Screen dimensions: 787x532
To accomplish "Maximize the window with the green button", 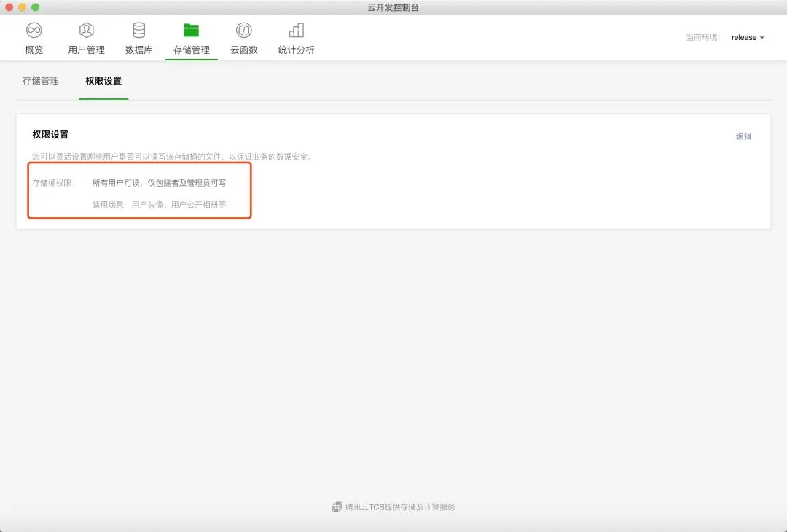I will click(x=35, y=7).
